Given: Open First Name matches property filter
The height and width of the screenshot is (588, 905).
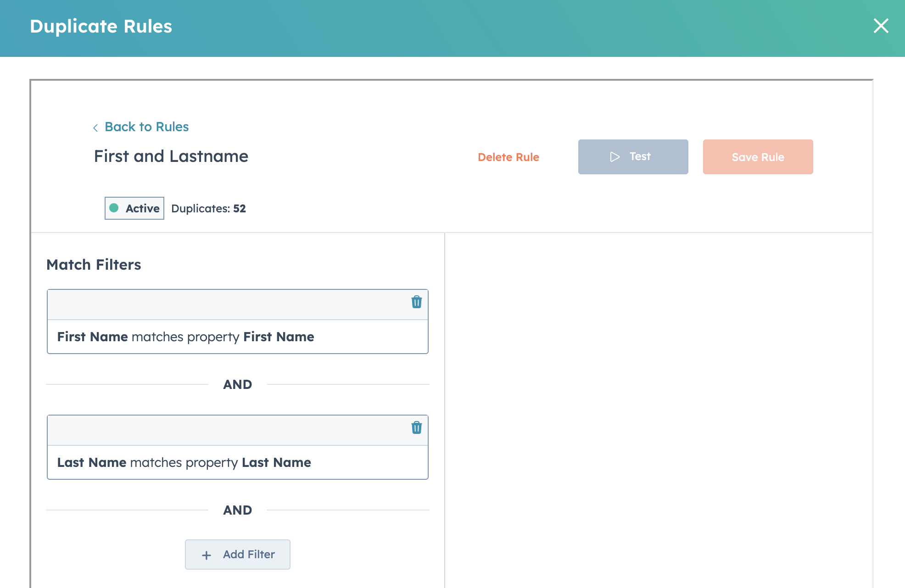Looking at the screenshot, I should 185,337.
